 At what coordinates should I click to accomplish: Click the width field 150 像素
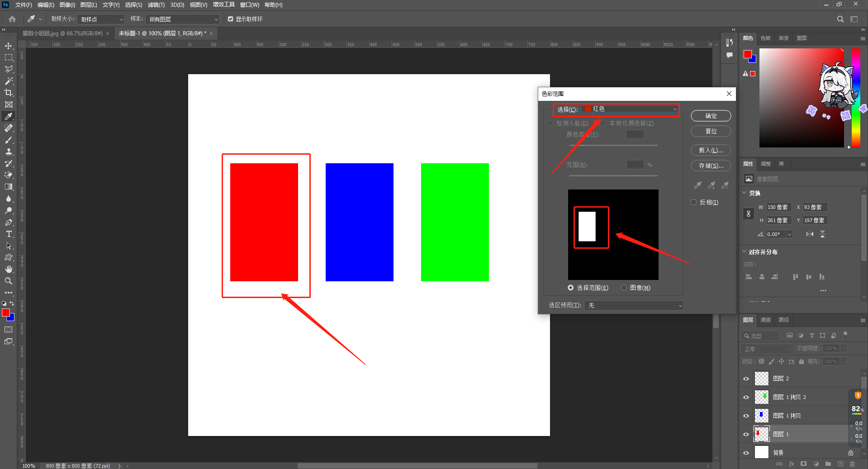click(779, 207)
